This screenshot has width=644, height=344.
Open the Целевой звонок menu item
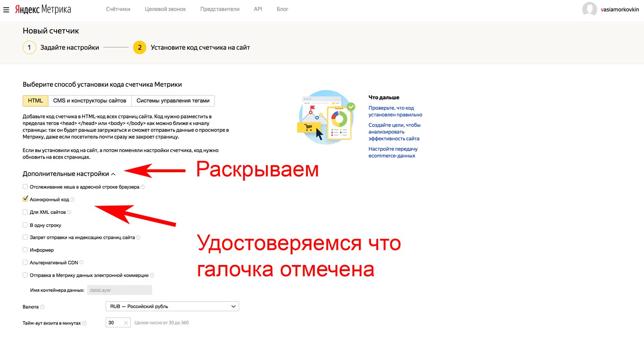click(x=165, y=9)
